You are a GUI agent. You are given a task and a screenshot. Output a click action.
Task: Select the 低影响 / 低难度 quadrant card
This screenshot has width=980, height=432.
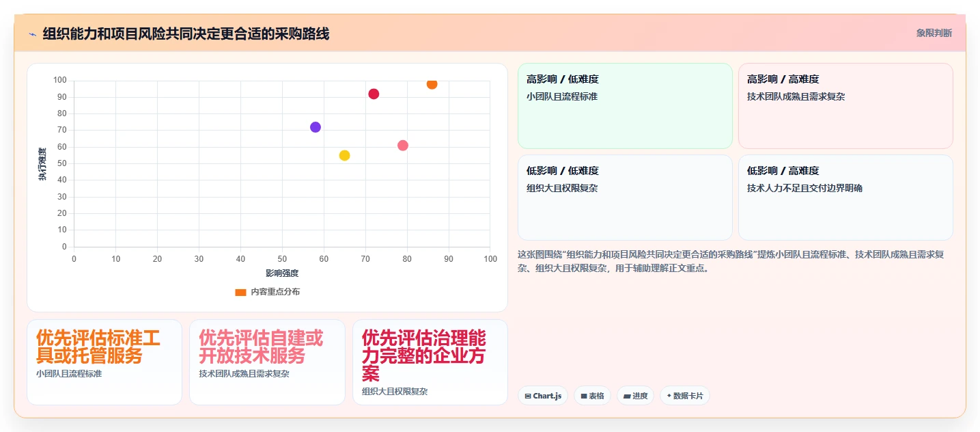tap(625, 198)
